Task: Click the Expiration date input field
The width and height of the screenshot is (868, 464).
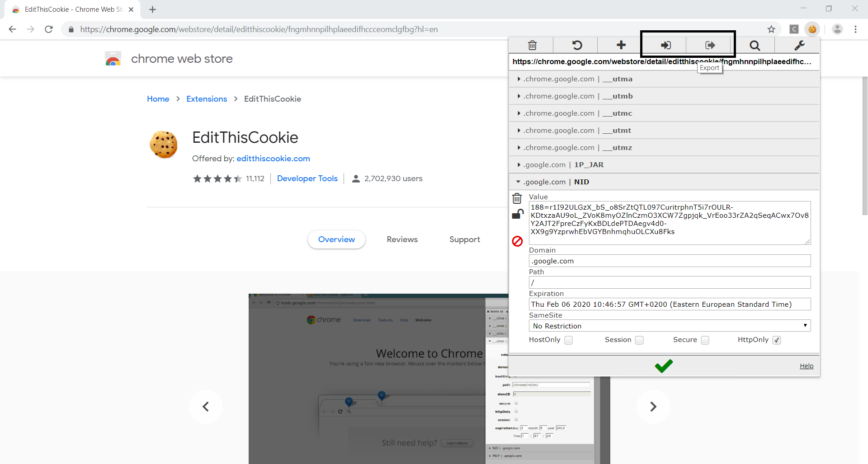Action: pyautogui.click(x=670, y=304)
